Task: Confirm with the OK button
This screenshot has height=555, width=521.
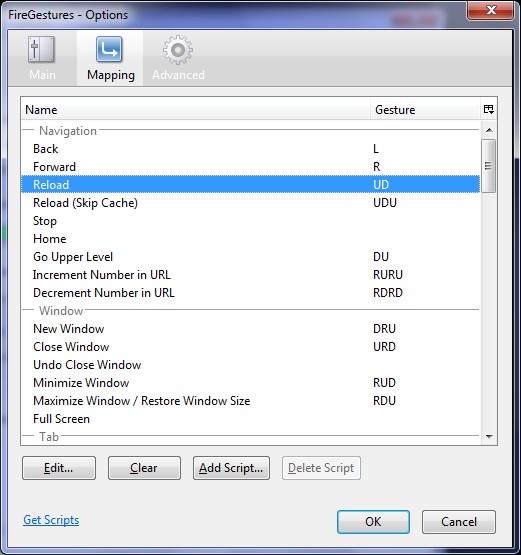Action: (x=373, y=522)
